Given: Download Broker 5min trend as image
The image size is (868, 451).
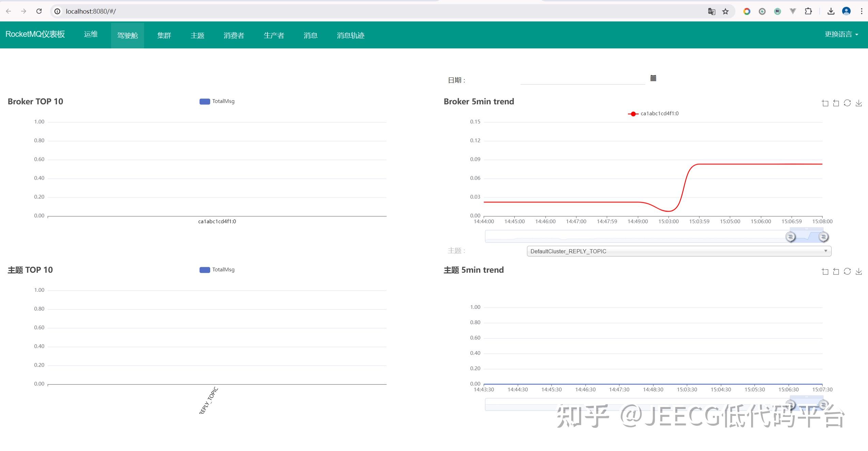Looking at the screenshot, I should [859, 103].
